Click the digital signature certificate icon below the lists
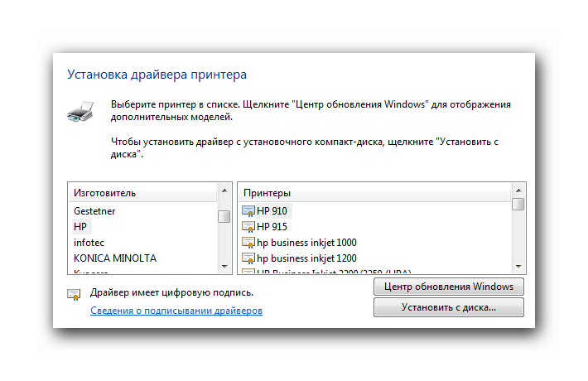 pyautogui.click(x=74, y=294)
